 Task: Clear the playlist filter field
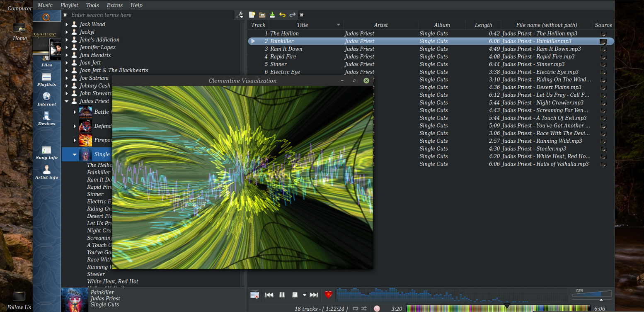[x=301, y=15]
